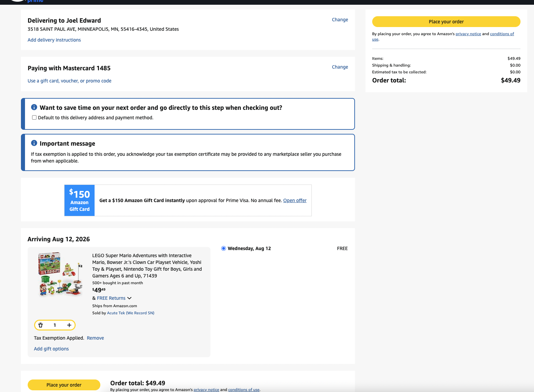This screenshot has width=534, height=392.
Task: Change the delivery address
Action: tap(340, 20)
